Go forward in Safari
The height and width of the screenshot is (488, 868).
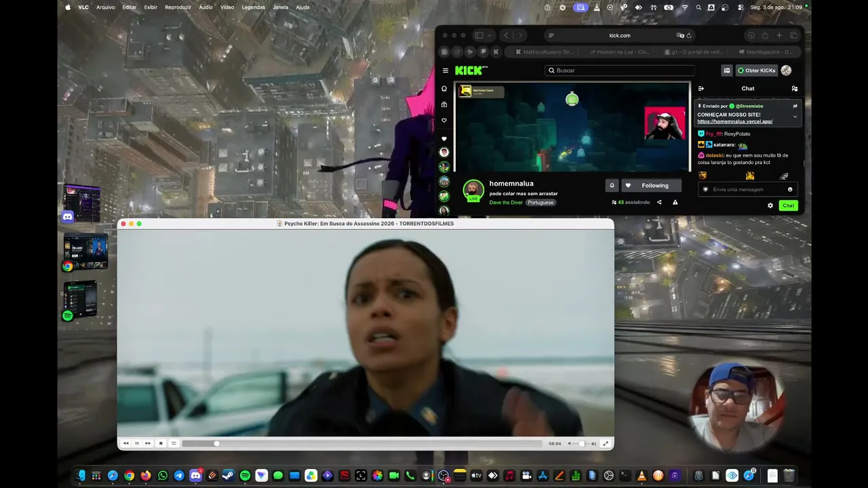519,35
